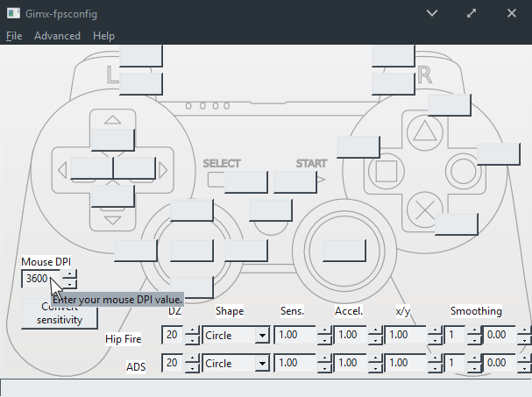Image resolution: width=532 pixels, height=397 pixels.
Task: Decrease Hip Fire dead zone value
Action: [192, 340]
